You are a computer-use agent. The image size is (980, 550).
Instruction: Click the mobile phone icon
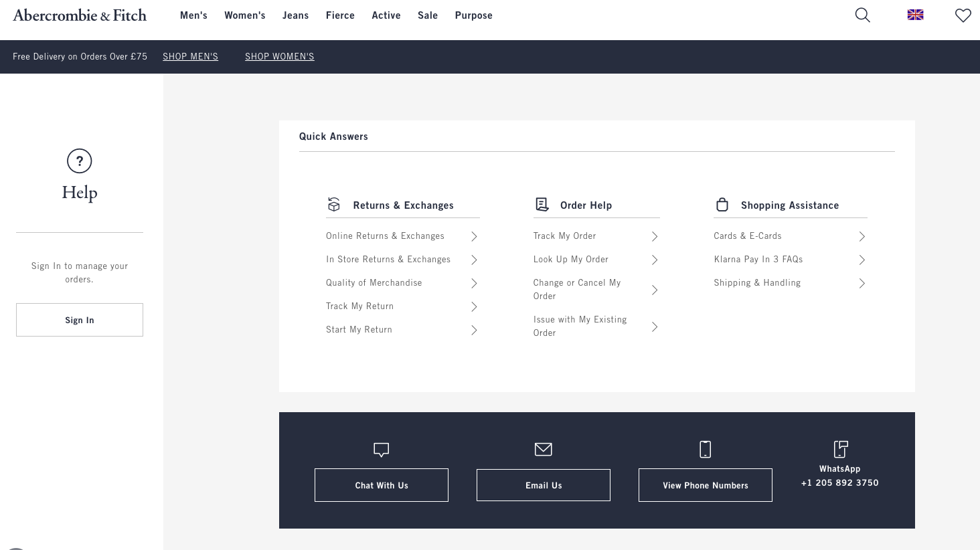coord(705,450)
